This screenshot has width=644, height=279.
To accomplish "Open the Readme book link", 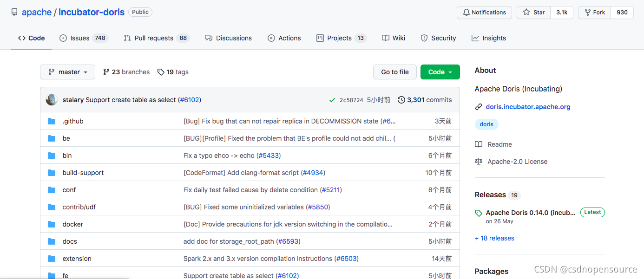I will click(493, 144).
